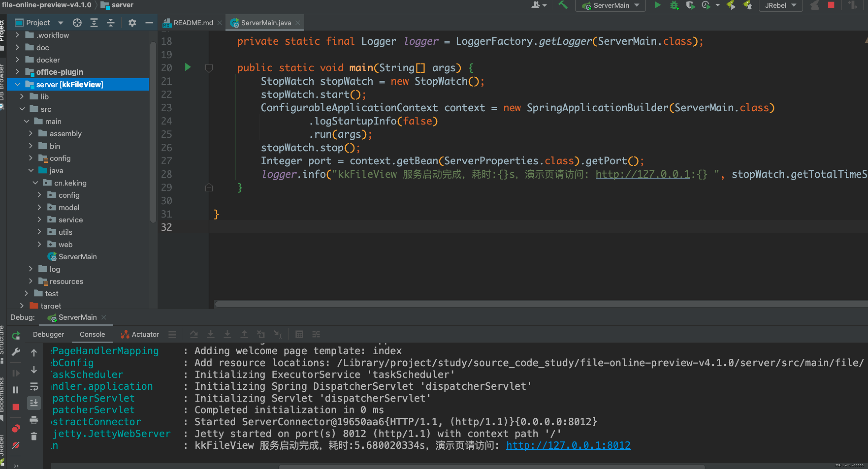
Task: Expand the service package
Action: point(39,219)
